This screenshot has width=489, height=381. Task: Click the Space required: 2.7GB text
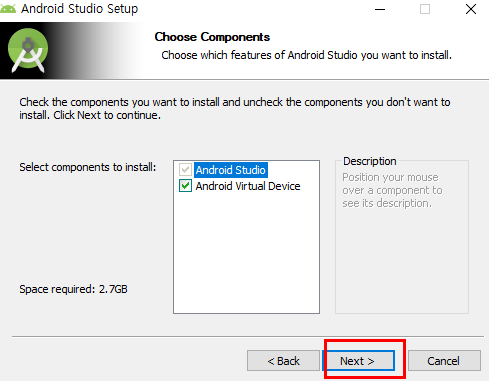[73, 289]
